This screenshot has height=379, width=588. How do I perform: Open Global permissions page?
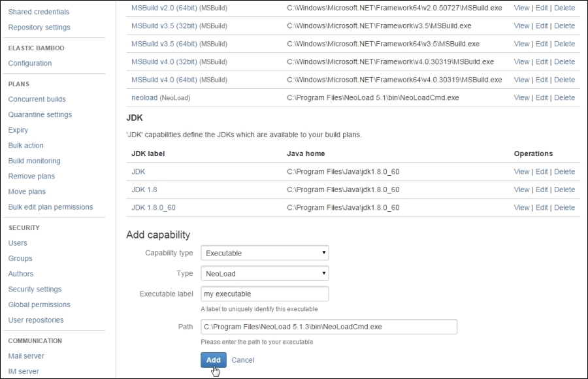39,305
